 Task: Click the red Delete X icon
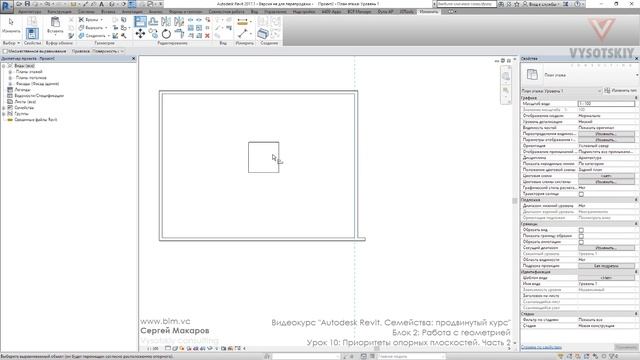pos(207,36)
